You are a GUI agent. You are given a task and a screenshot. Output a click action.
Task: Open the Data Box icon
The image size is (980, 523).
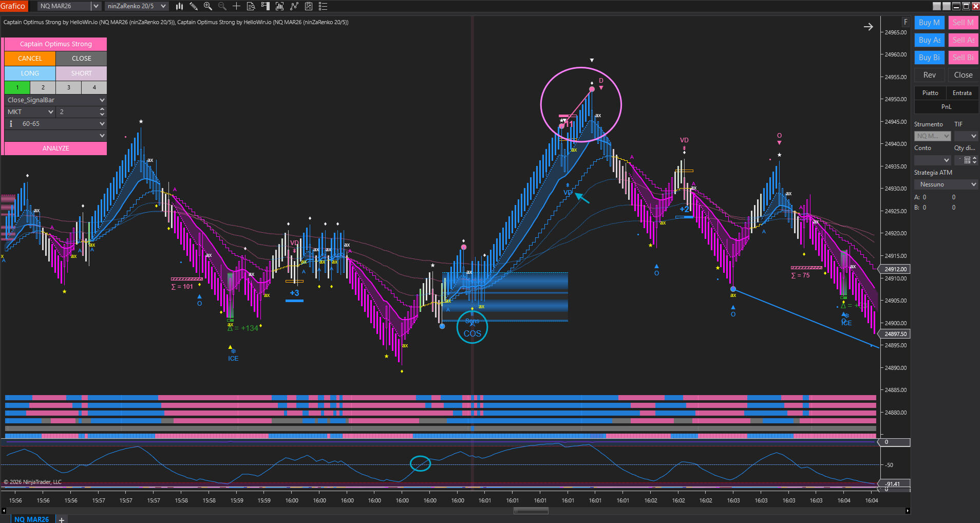tap(251, 6)
